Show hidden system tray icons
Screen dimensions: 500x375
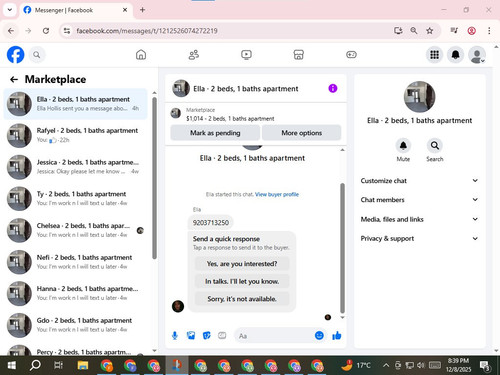pos(386,365)
